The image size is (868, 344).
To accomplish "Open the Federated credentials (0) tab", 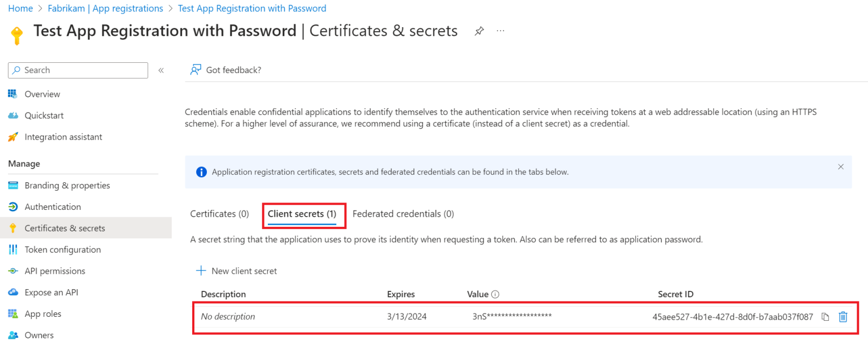I will pyautogui.click(x=403, y=214).
